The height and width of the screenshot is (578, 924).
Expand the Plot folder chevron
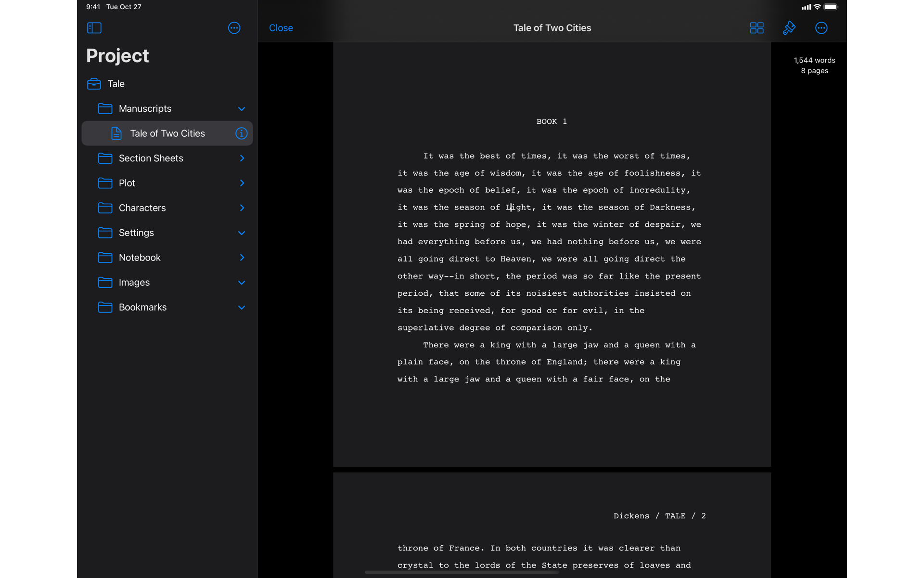tap(242, 183)
